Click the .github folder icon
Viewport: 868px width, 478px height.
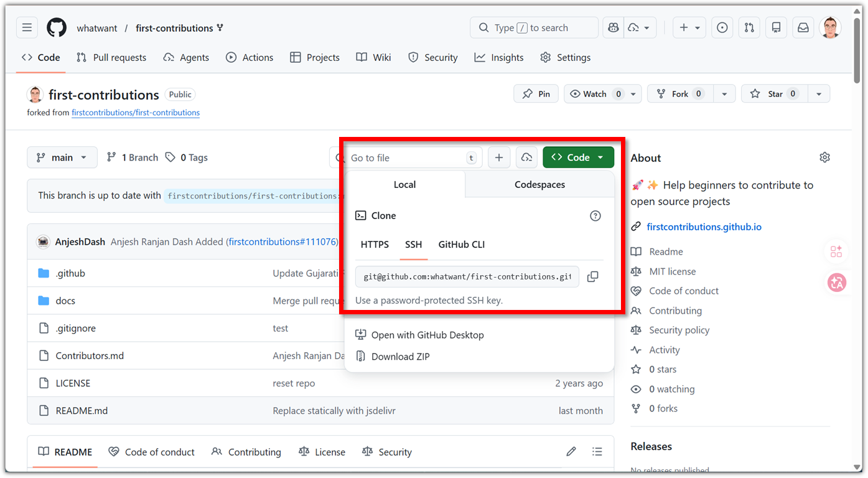pyautogui.click(x=44, y=273)
